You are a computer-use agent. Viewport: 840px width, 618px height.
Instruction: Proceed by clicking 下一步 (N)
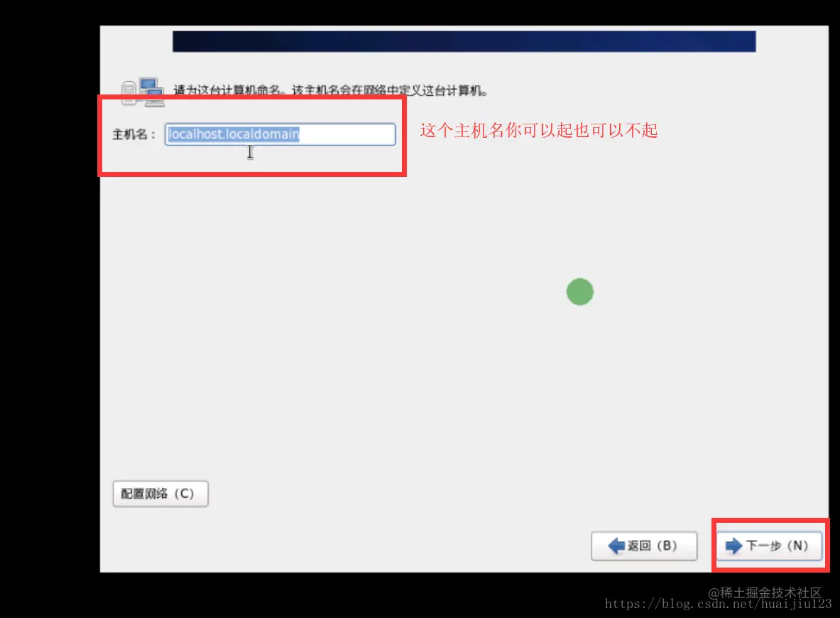(769, 546)
